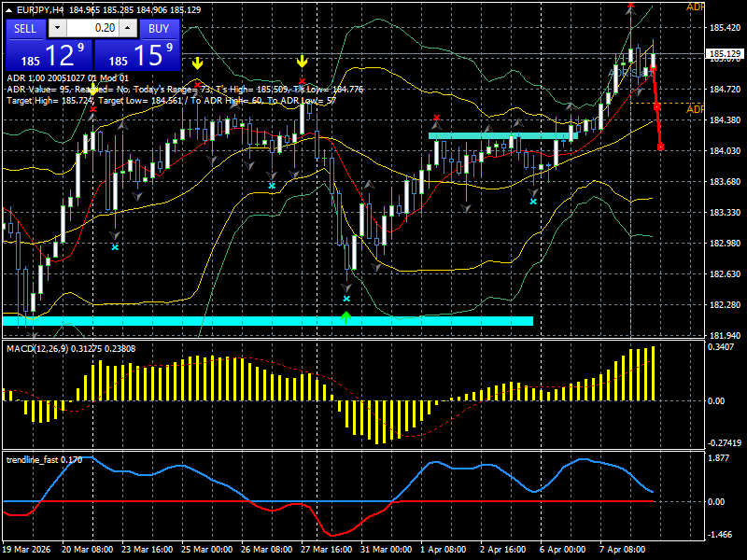747x560 pixels.
Task: Click the ADR Value= 95 info line
Action: coord(185,89)
